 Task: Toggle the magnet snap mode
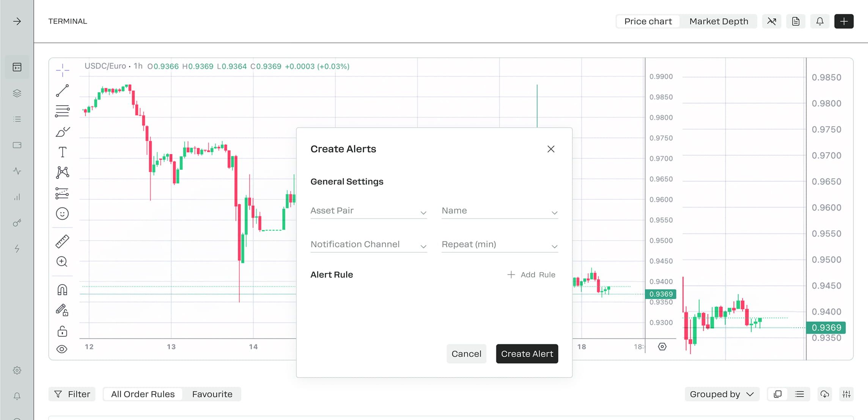62,290
